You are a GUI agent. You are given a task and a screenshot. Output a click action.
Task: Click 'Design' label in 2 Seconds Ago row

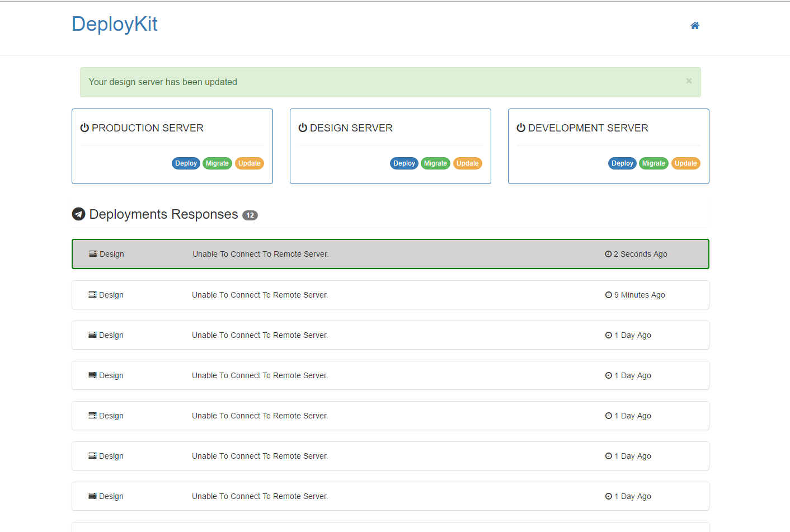[x=112, y=254]
